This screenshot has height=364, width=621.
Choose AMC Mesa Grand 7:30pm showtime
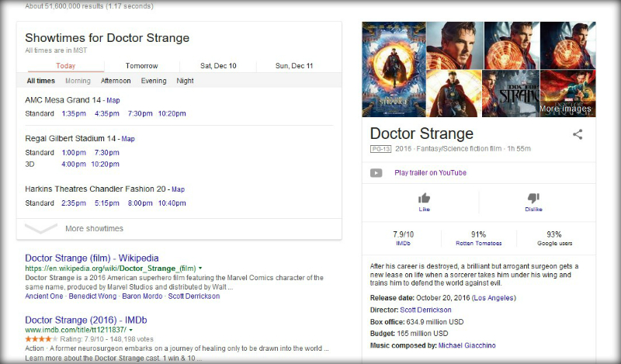click(141, 113)
